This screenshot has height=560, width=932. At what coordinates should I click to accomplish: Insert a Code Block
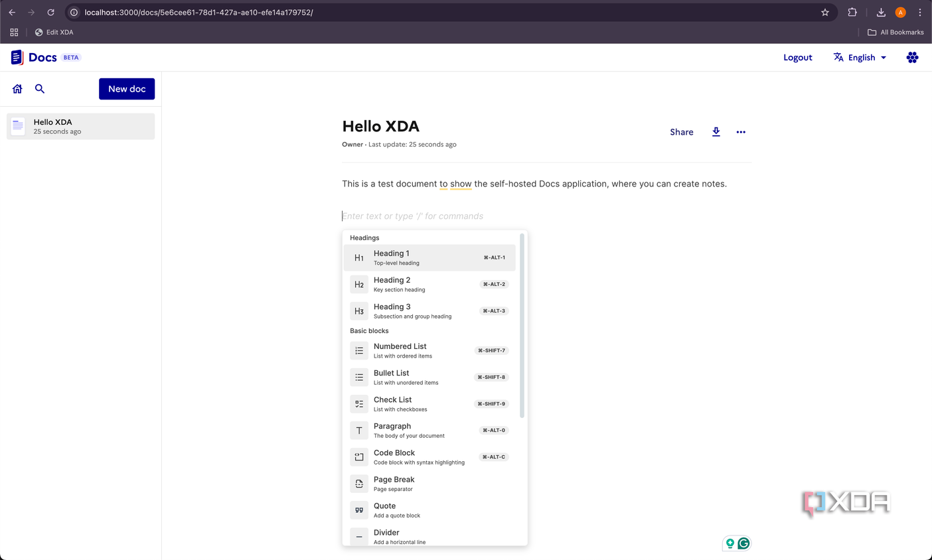[x=429, y=456]
